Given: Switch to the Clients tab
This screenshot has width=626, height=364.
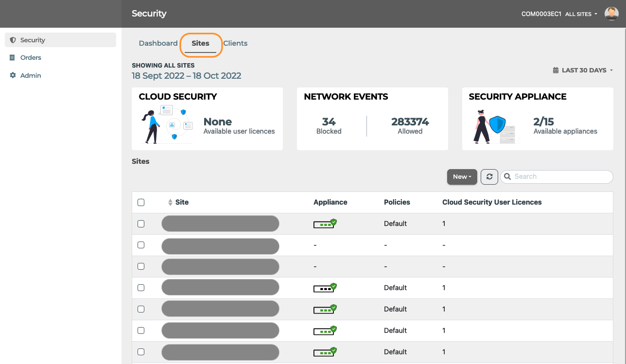Looking at the screenshot, I should (235, 43).
